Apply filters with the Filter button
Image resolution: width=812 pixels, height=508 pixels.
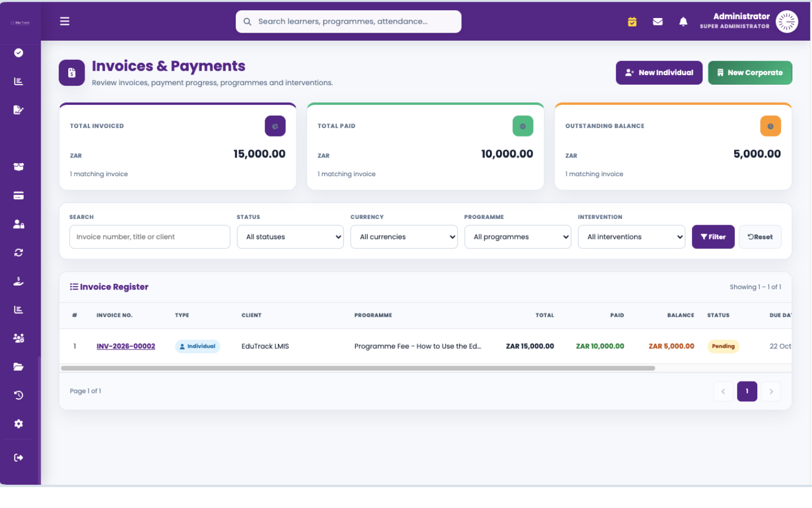pos(713,237)
